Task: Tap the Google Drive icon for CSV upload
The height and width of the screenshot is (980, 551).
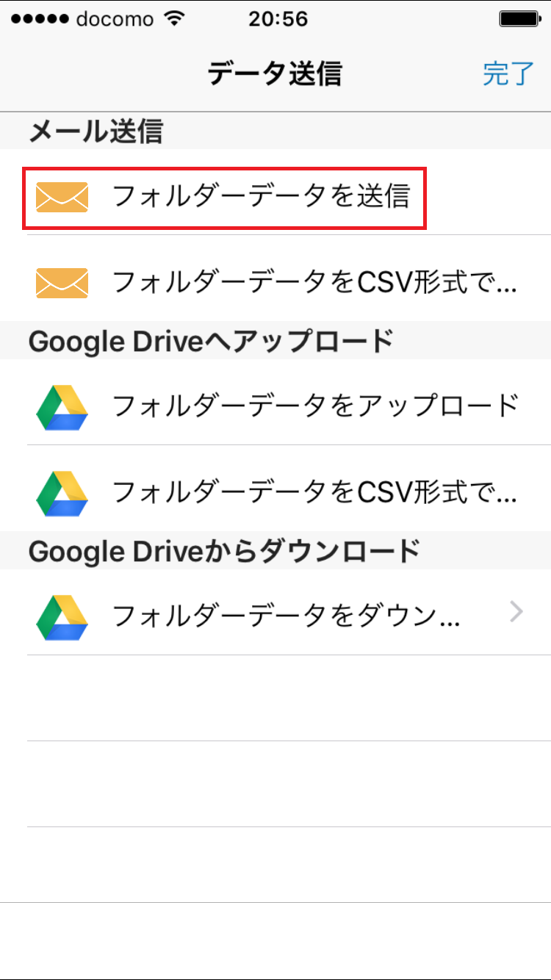Action: [62, 492]
